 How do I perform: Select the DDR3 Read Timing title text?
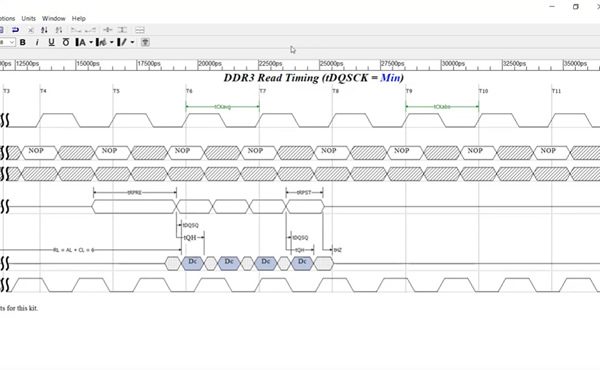coord(314,78)
